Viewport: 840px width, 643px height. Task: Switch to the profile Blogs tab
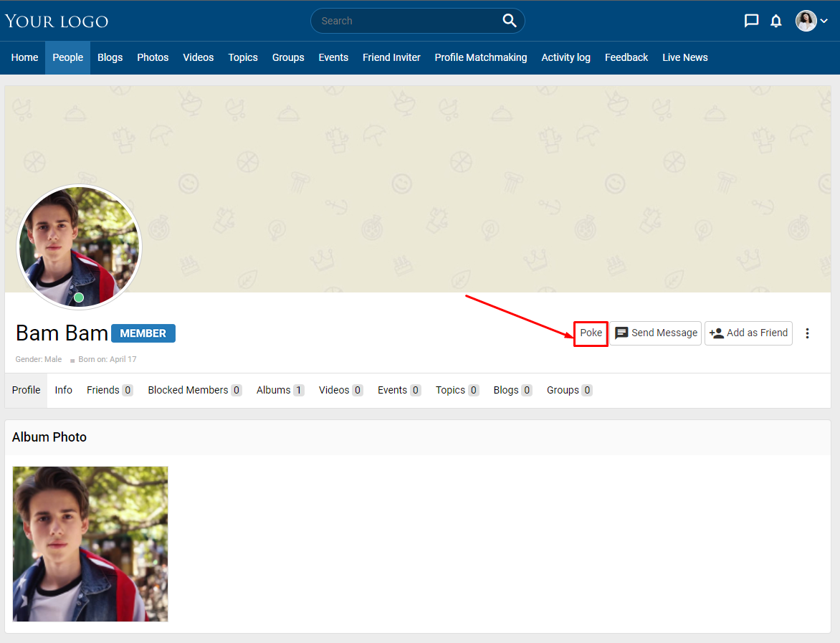click(512, 390)
